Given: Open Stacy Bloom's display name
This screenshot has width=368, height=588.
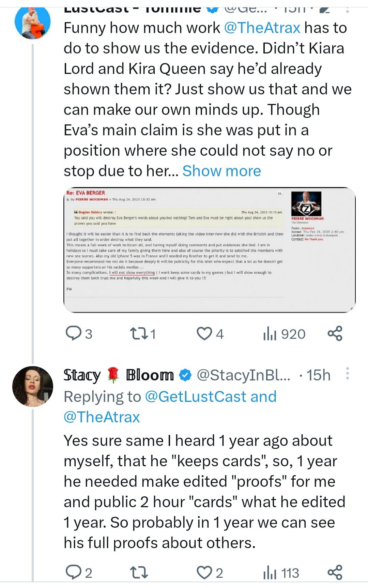Looking at the screenshot, I should [x=118, y=375].
